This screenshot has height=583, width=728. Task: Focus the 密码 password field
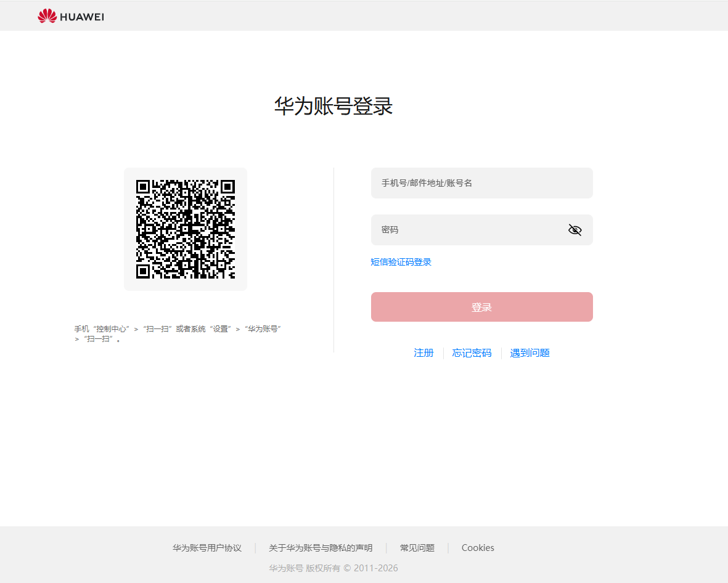pyautogui.click(x=481, y=230)
